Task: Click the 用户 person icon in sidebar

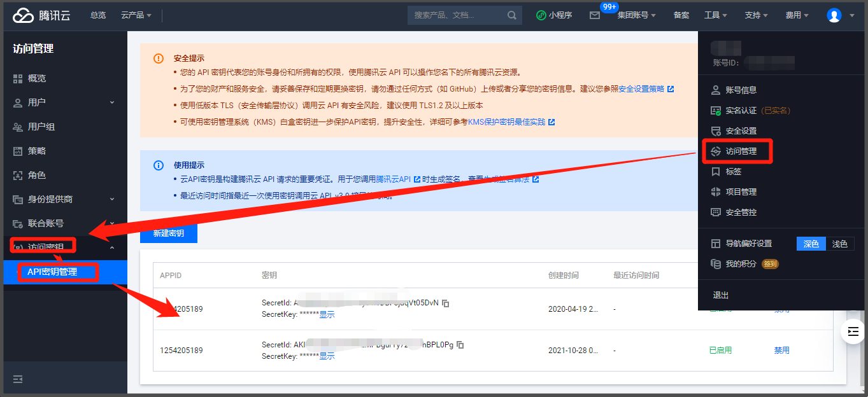Action: pos(18,102)
